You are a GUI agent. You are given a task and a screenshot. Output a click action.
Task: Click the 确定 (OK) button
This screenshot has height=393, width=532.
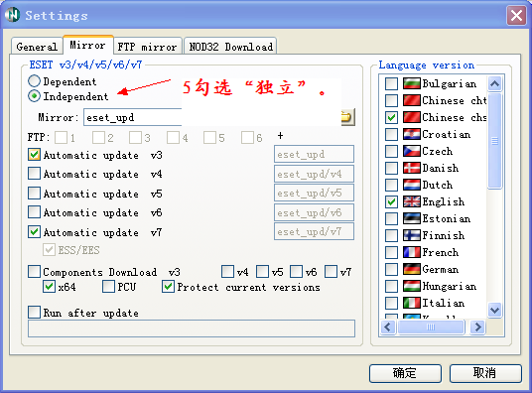click(405, 373)
